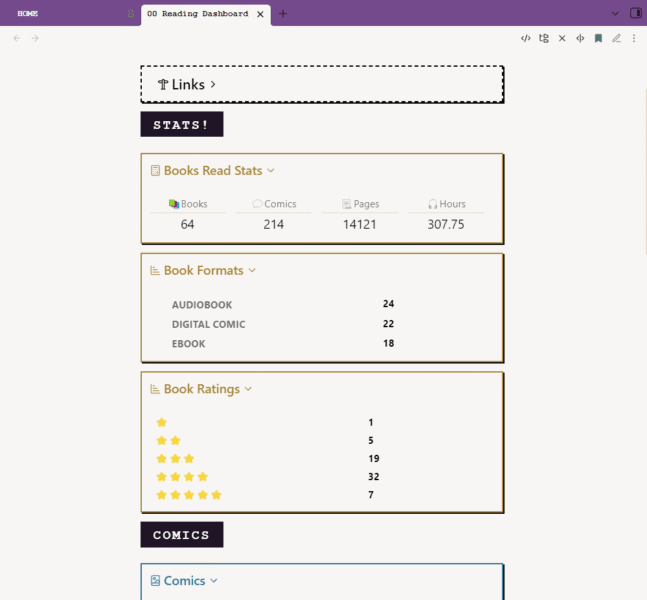Open the three-dot more options menu
Image resolution: width=647 pixels, height=600 pixels.
(x=634, y=38)
